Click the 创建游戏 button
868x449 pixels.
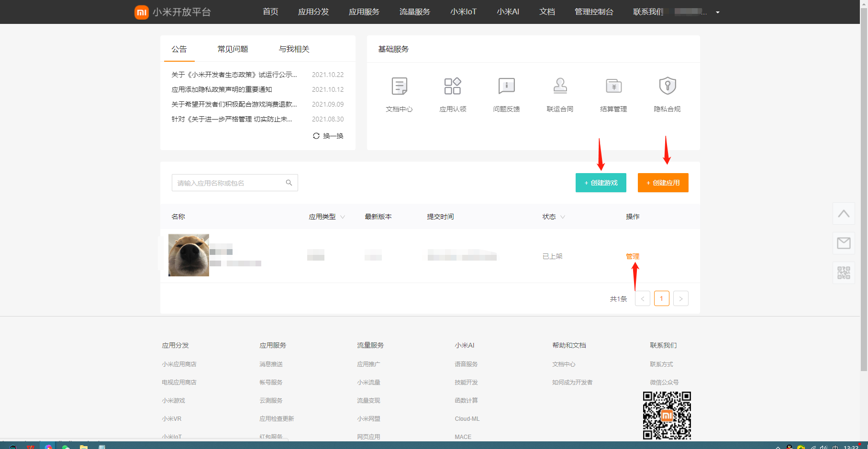coord(601,183)
